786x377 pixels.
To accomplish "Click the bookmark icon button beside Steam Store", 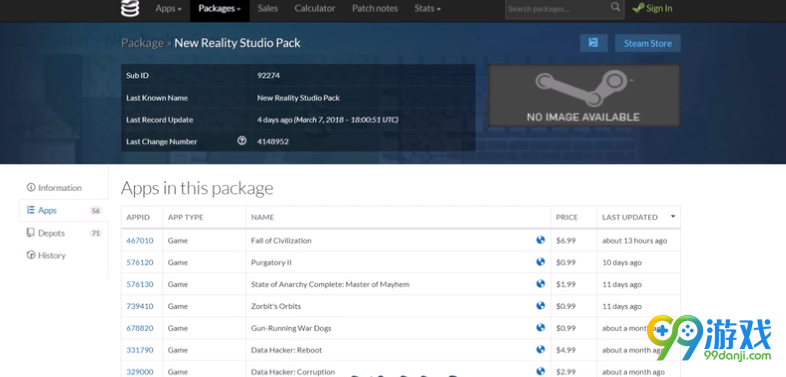I will pyautogui.click(x=594, y=43).
